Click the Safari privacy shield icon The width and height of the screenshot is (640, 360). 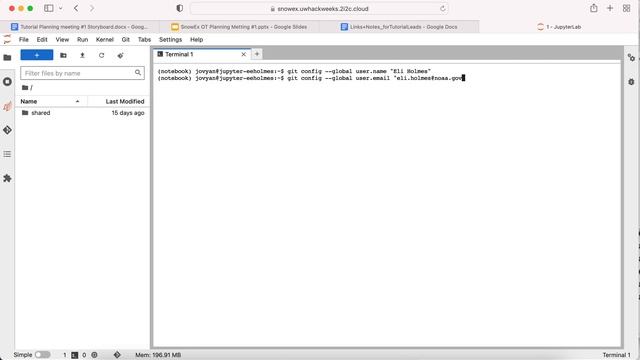(x=180, y=8)
